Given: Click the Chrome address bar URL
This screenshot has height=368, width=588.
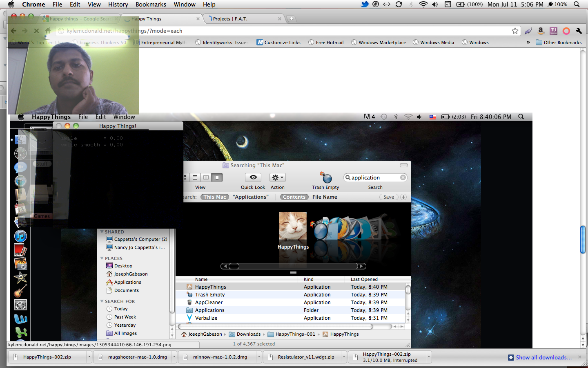Looking at the screenshot, I should tap(124, 31).
